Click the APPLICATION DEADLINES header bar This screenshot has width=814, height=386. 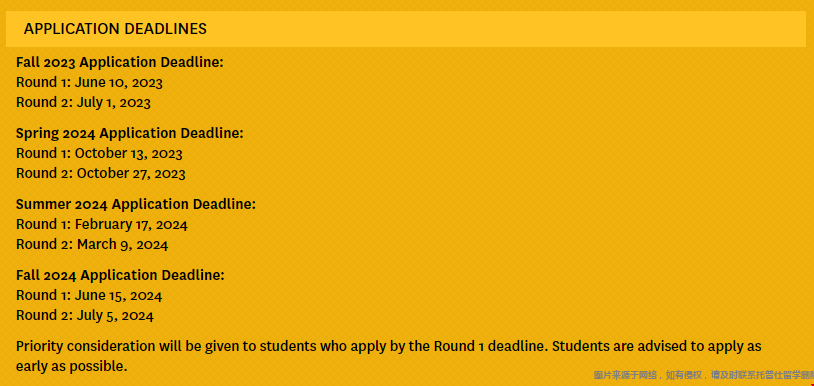pyautogui.click(x=405, y=29)
